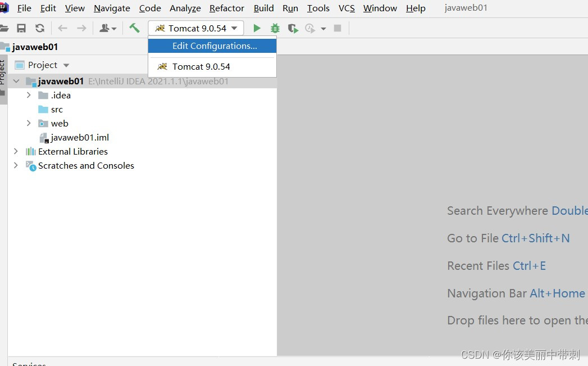Click javaweb01 in the navigation bar
The width and height of the screenshot is (588, 366).
(34, 47)
